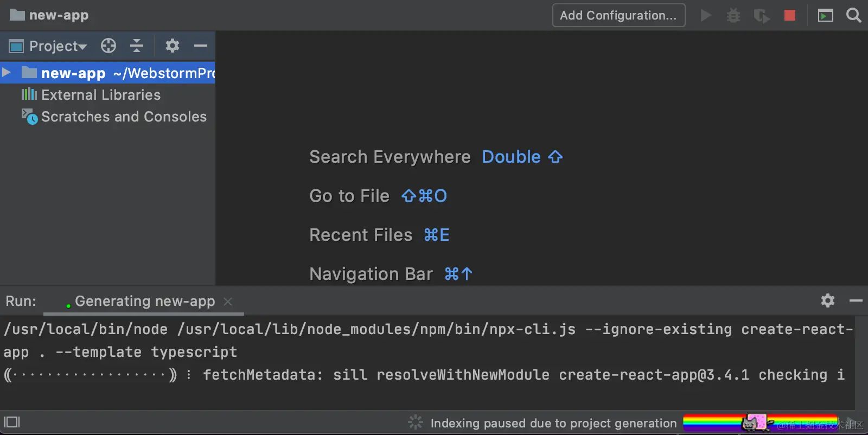This screenshot has width=868, height=435.
Task: Click the Locate/Select Opened File target icon
Action: pos(108,46)
